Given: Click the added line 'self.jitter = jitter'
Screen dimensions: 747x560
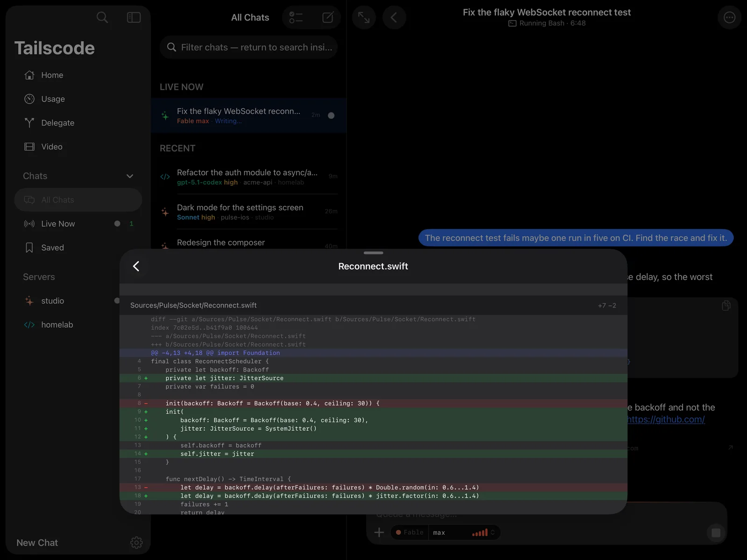Looking at the screenshot, I should (373, 454).
